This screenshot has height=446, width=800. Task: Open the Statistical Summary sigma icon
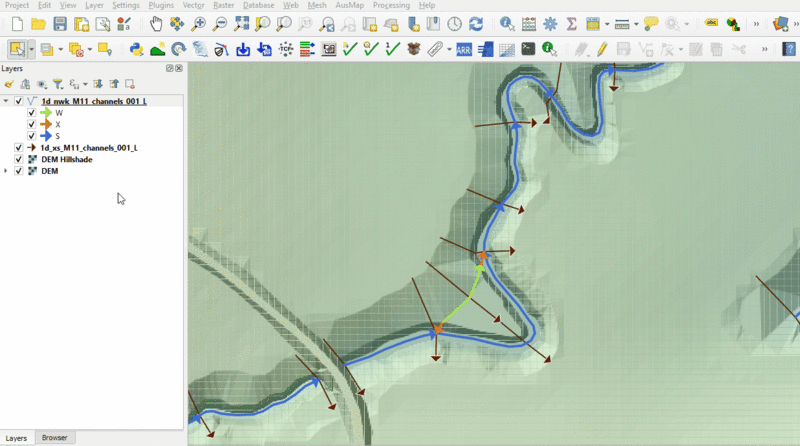[571, 23]
